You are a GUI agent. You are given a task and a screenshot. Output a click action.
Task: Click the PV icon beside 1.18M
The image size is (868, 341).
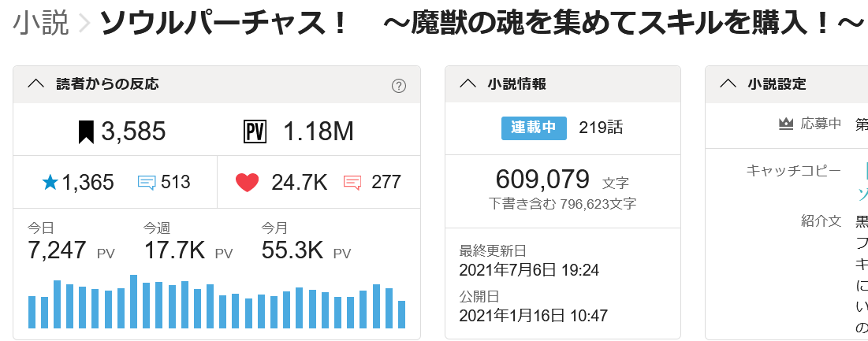click(x=255, y=132)
